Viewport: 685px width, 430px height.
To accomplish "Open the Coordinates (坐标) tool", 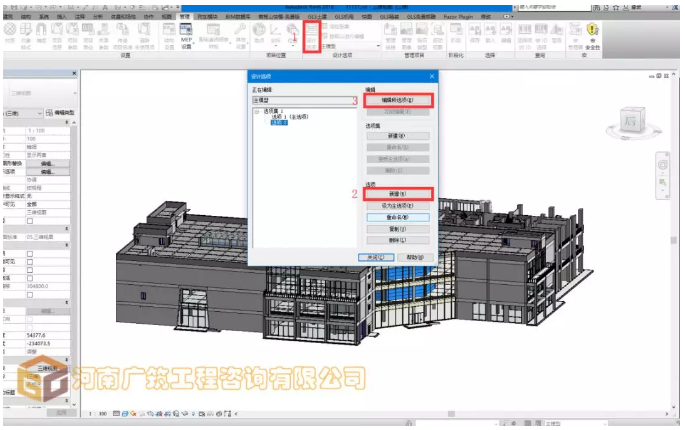I will 276,33.
